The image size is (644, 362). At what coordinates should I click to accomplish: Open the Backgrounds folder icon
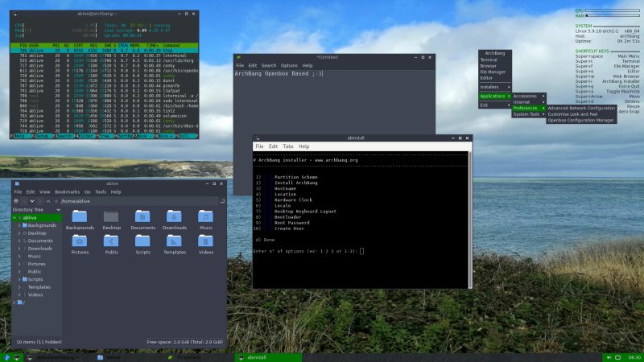pyautogui.click(x=80, y=216)
